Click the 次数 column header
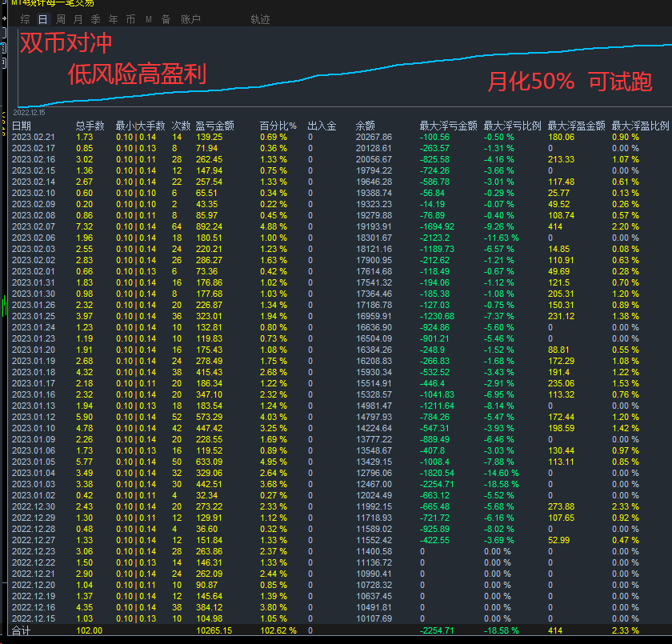The width and height of the screenshot is (672, 644). [x=181, y=126]
